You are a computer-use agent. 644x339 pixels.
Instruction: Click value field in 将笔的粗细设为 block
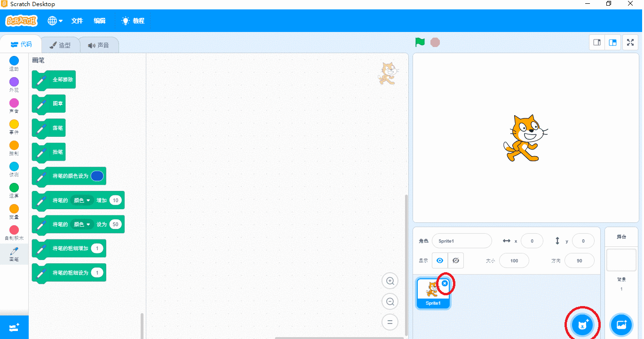click(x=97, y=273)
